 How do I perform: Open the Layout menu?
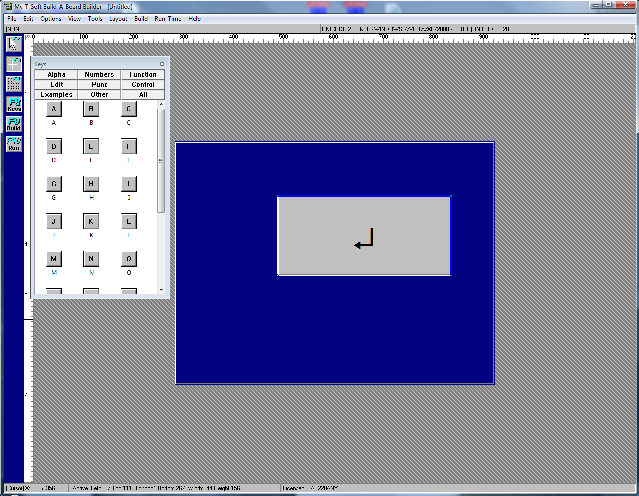coord(118,19)
